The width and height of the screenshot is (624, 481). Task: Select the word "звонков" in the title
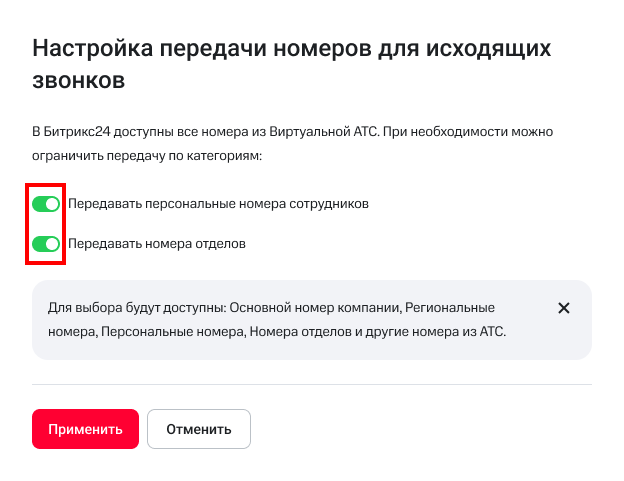click(x=79, y=81)
